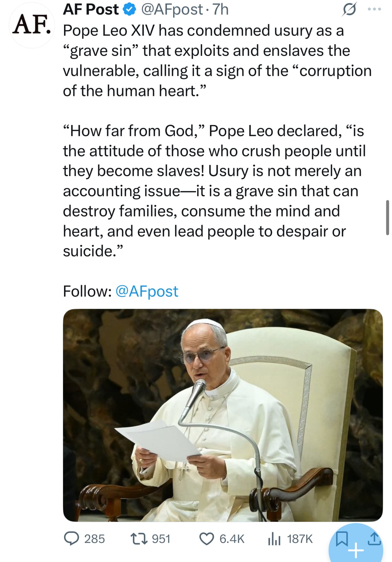Tap the Grok slashed-circle icon
Viewport: 392px width, 562px height.
(x=348, y=10)
